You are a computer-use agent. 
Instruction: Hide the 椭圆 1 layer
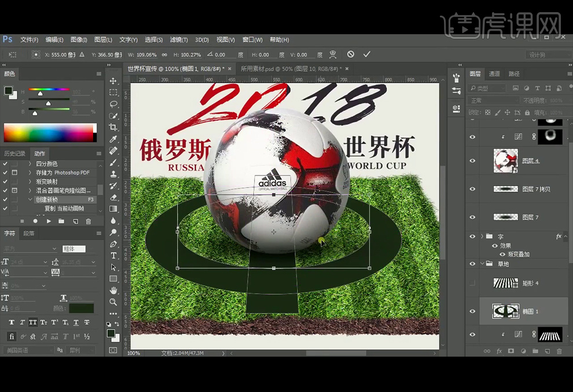[x=472, y=311]
